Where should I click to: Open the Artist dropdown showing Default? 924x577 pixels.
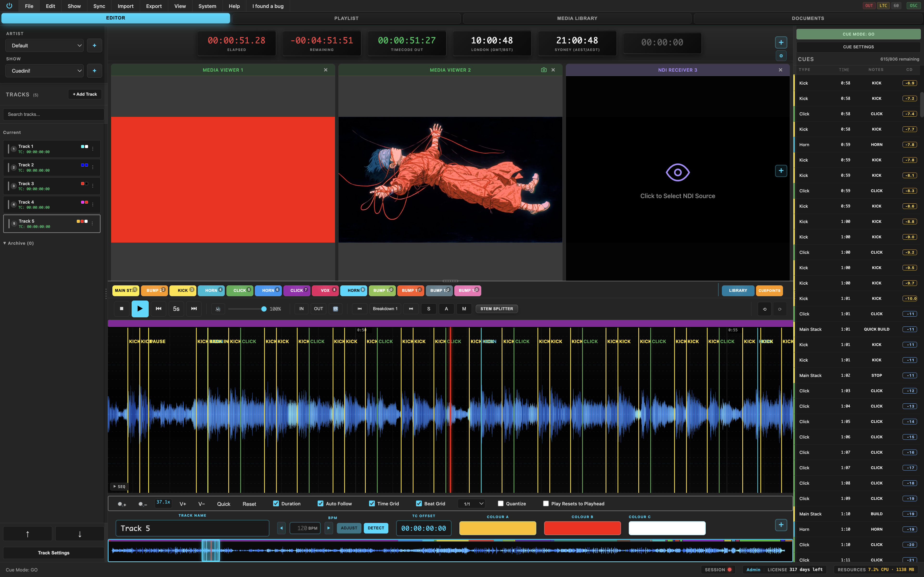[x=44, y=45]
